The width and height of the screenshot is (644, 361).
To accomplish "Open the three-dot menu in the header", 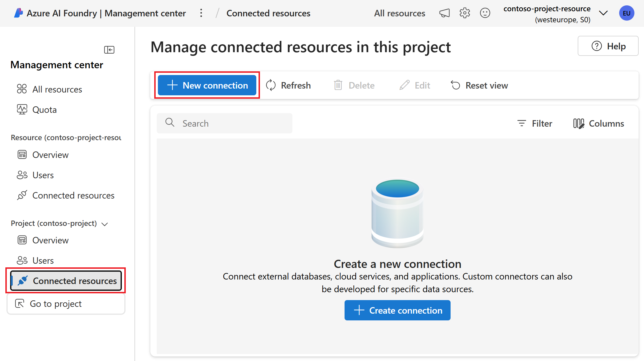I will point(201,13).
